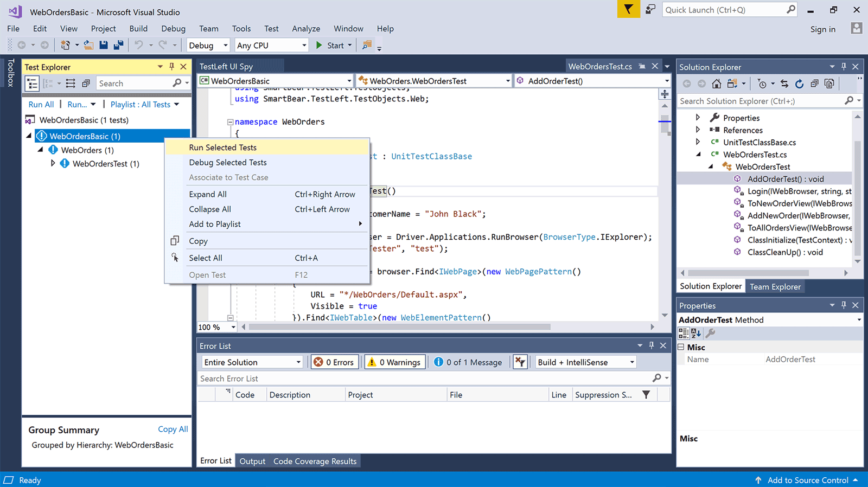Click the Open File folder icon
Viewport: 868px width, 487px height.
(88, 46)
